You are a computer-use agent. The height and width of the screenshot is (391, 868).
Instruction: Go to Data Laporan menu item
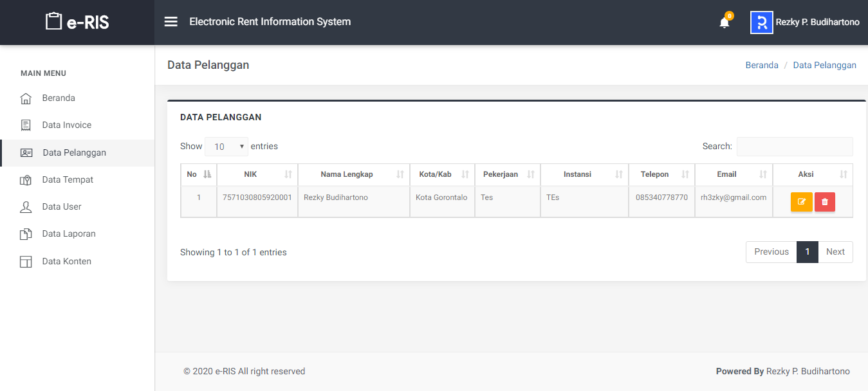pos(69,233)
